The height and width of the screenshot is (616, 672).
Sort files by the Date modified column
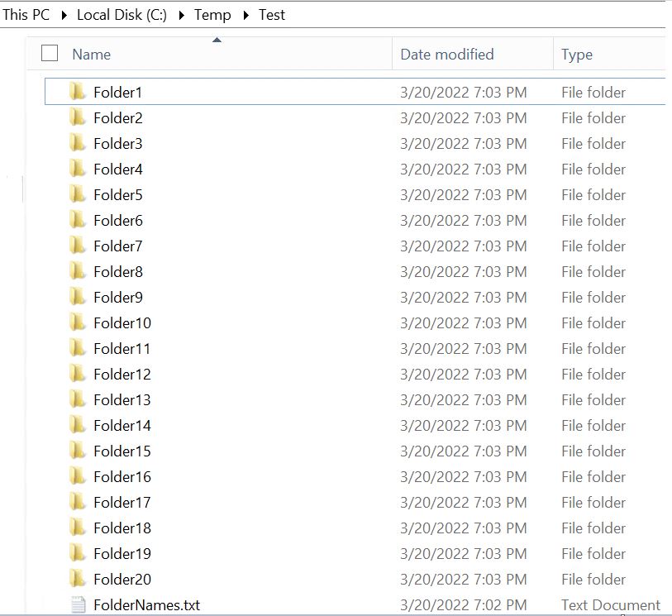click(x=446, y=54)
